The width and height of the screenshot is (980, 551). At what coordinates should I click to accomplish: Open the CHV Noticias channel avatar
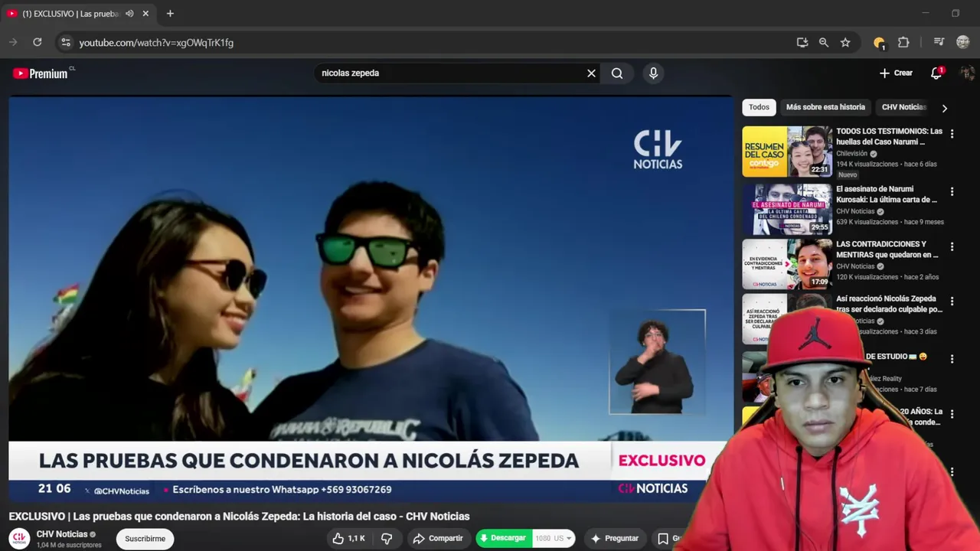[20, 539]
